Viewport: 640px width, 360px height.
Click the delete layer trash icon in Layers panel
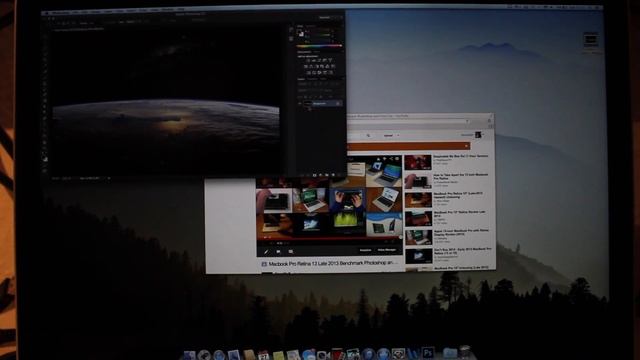click(x=339, y=175)
